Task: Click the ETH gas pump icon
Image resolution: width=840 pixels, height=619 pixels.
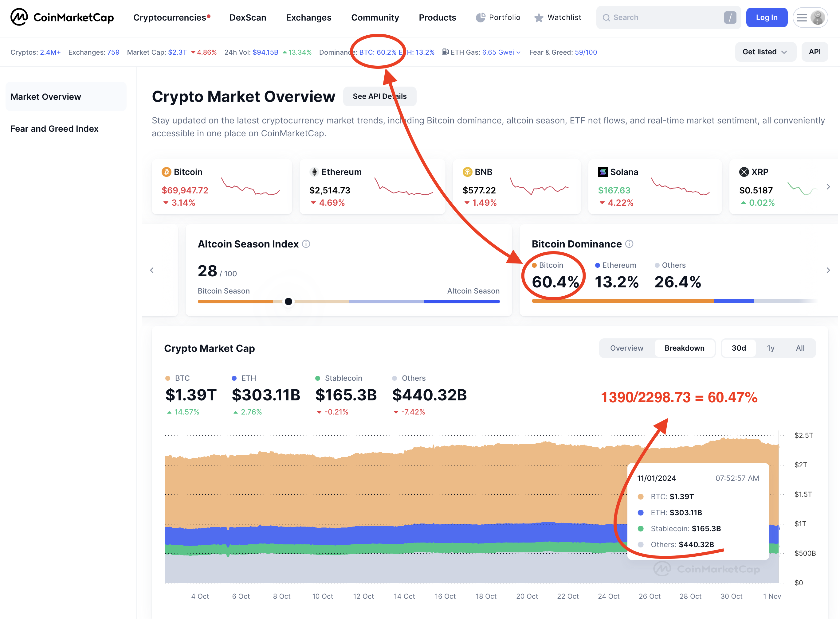Action: click(x=445, y=52)
